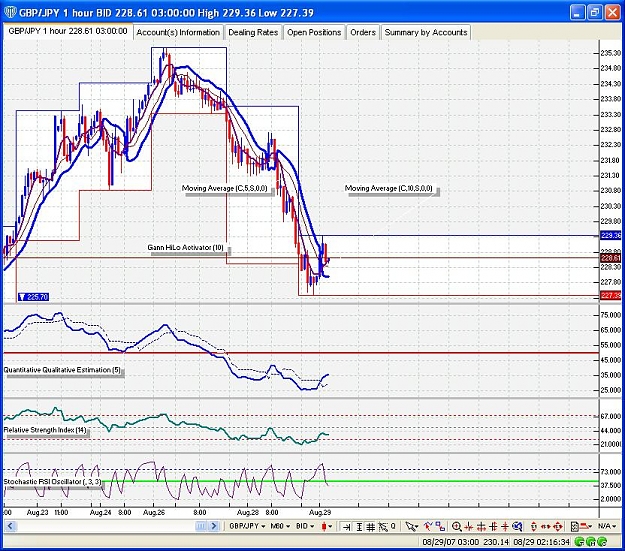Open the Account(s) Information tab
This screenshot has width=625, height=551.
pos(178,32)
